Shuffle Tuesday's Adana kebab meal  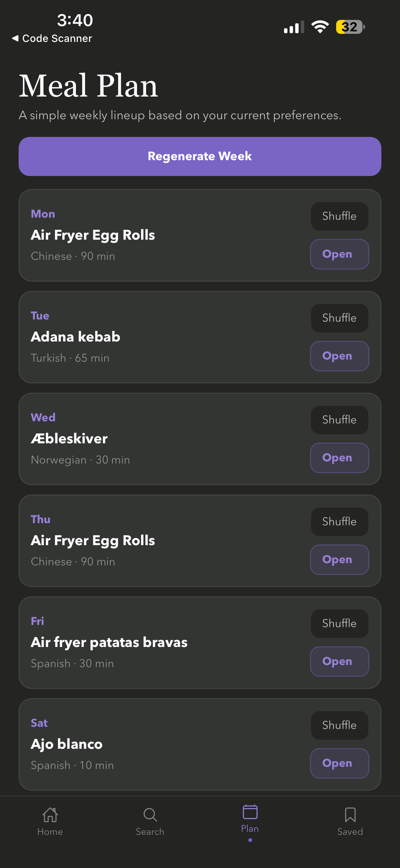[340, 318]
